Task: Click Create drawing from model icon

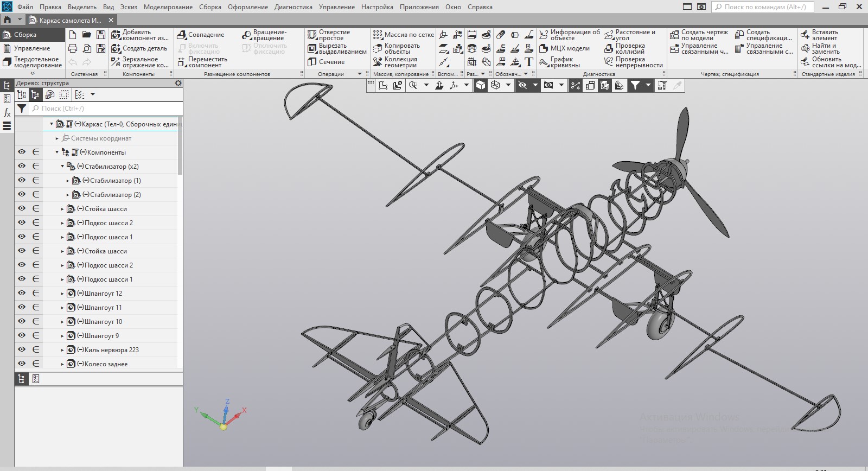Action: (674, 35)
